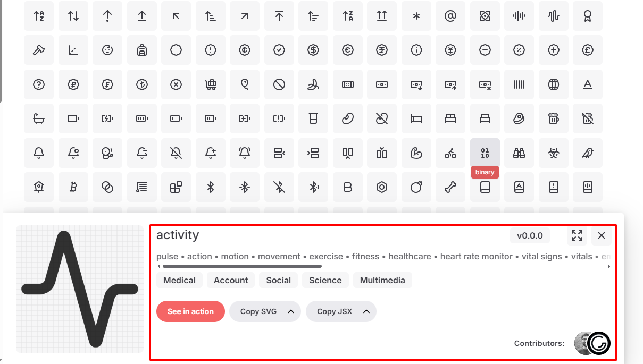
Task: Select the bone icon
Action: (x=450, y=187)
